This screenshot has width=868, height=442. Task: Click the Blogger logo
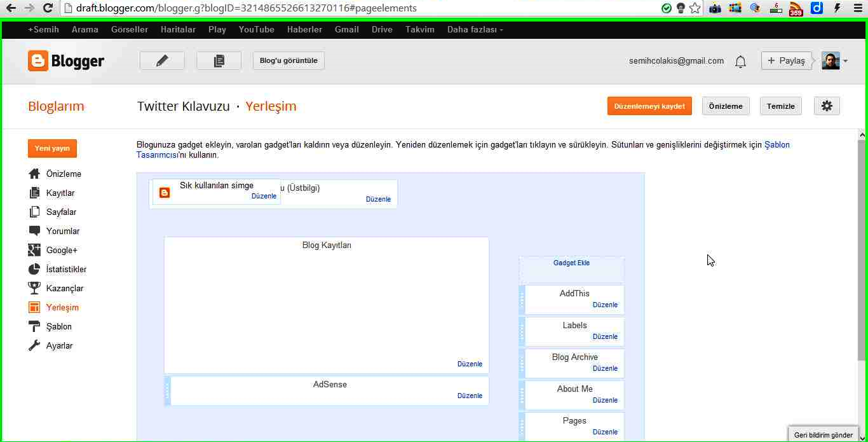tap(66, 61)
